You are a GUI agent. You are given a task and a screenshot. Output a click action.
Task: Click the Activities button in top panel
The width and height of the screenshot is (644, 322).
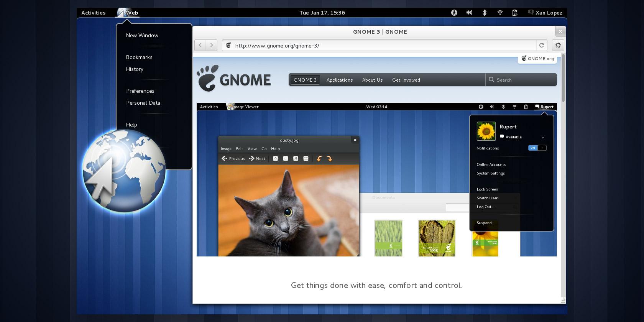[93, 13]
